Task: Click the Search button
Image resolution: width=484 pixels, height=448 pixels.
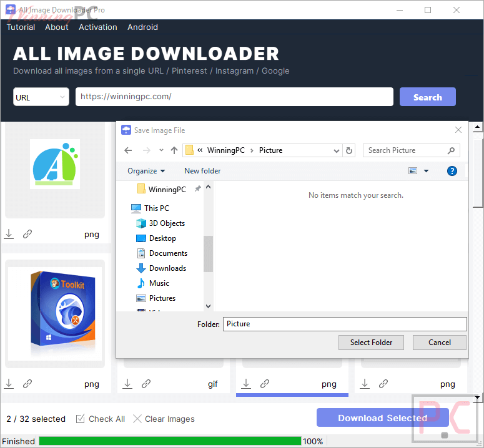Action: (x=428, y=97)
